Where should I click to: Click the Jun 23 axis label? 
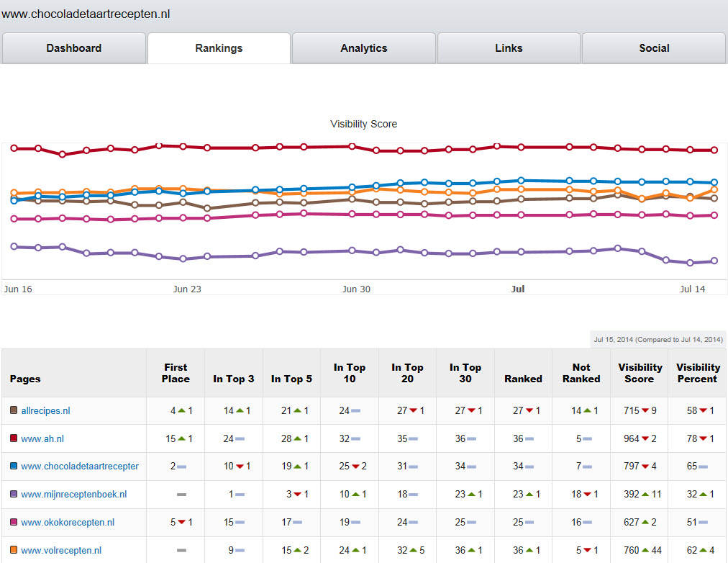187,289
